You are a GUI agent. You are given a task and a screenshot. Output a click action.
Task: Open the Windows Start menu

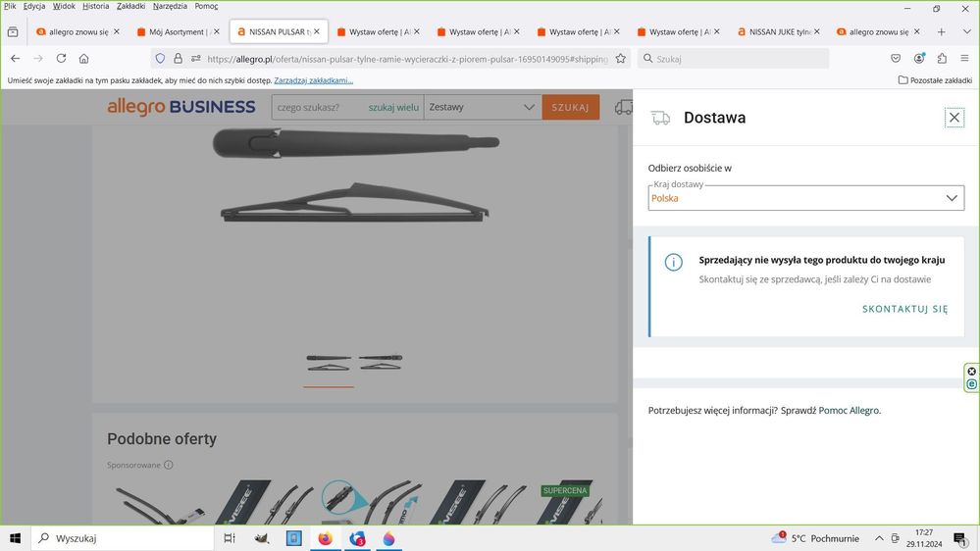[x=15, y=538]
